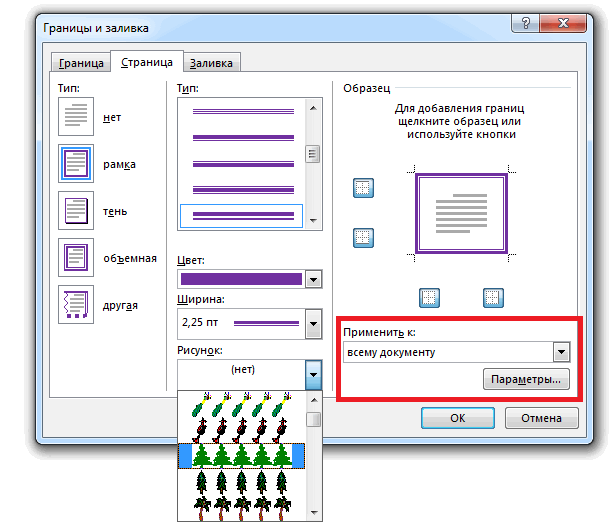
Task: Toggle the bottom border in preview
Action: (x=362, y=237)
